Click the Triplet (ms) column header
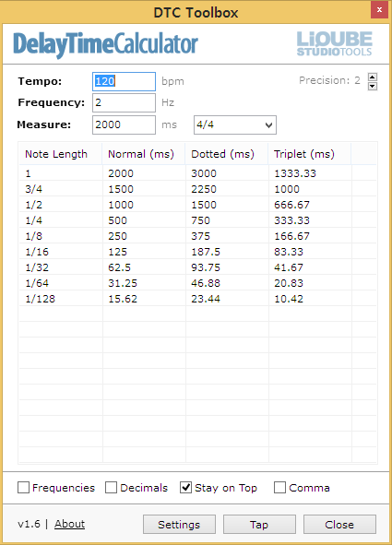The width and height of the screenshot is (392, 545). 310,154
